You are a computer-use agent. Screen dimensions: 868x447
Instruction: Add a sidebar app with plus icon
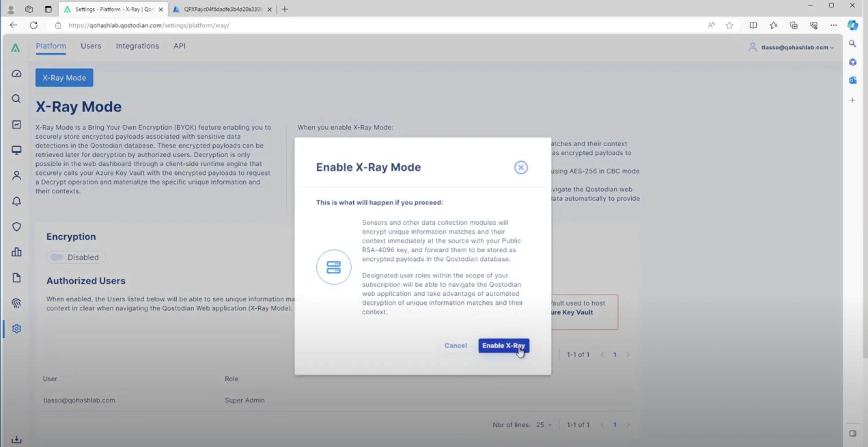click(853, 100)
